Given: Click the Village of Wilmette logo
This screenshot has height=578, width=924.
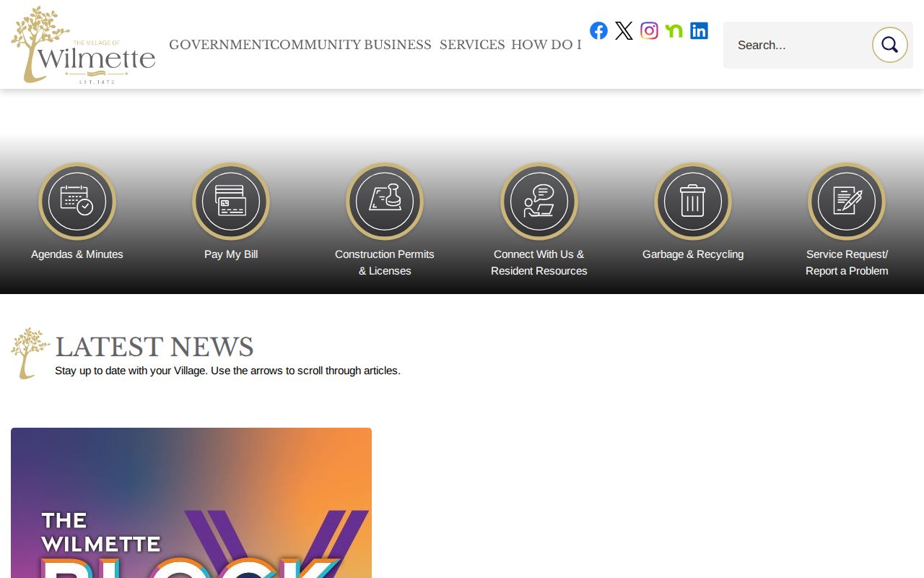Looking at the screenshot, I should coord(83,45).
